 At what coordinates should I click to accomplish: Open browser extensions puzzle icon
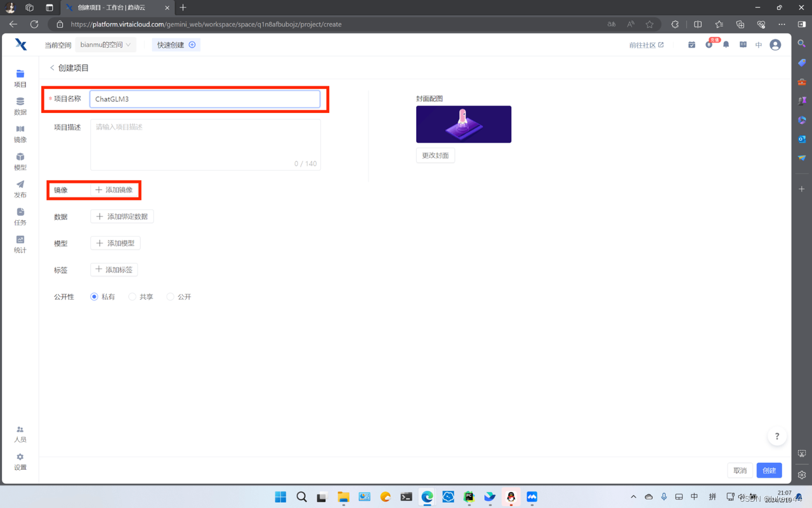(x=675, y=24)
